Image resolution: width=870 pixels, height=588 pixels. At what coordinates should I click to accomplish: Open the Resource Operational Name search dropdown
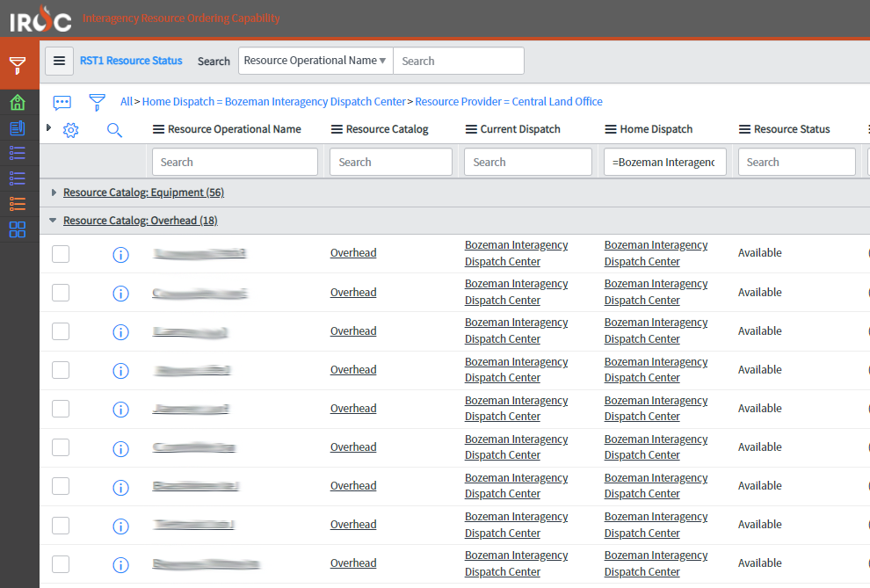(315, 61)
